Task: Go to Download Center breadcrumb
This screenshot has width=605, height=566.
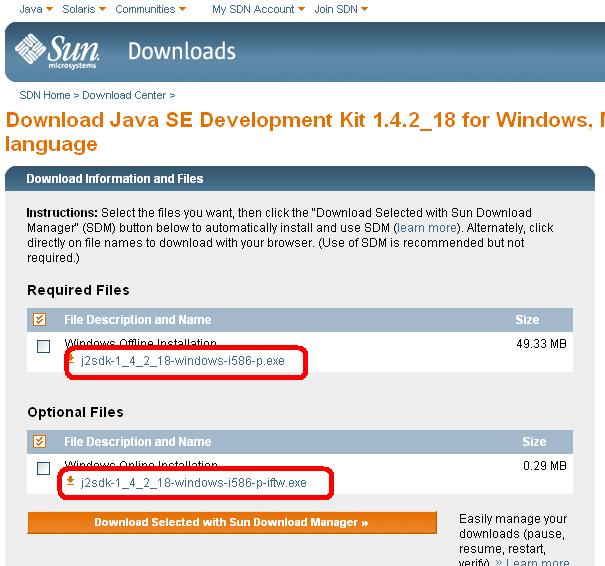Action: pos(124,95)
